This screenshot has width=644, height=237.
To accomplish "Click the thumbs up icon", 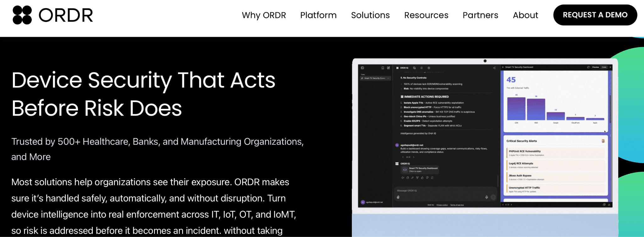I will tap(422, 178).
